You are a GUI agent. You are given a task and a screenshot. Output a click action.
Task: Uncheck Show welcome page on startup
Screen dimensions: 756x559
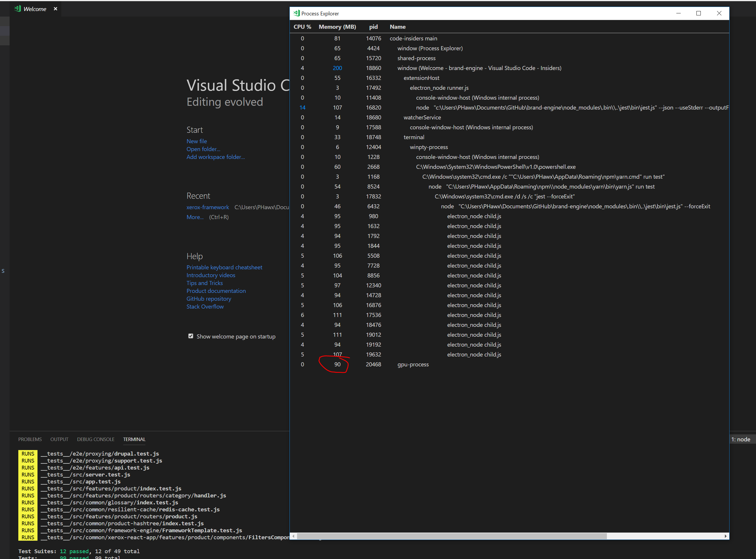191,336
